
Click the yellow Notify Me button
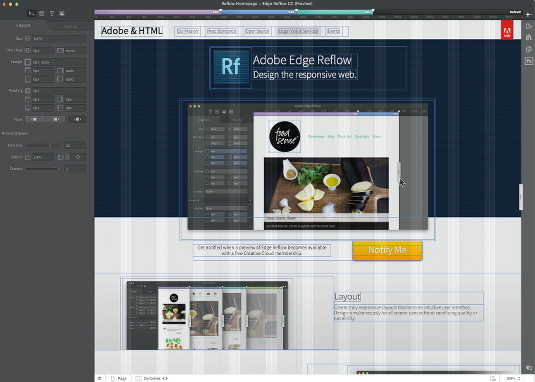click(387, 250)
